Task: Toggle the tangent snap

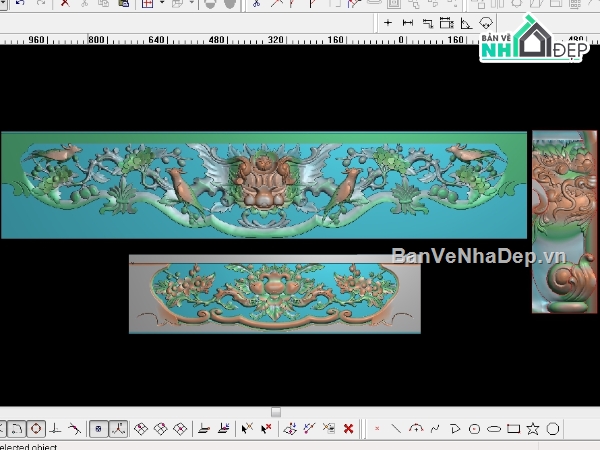Action: point(75,429)
